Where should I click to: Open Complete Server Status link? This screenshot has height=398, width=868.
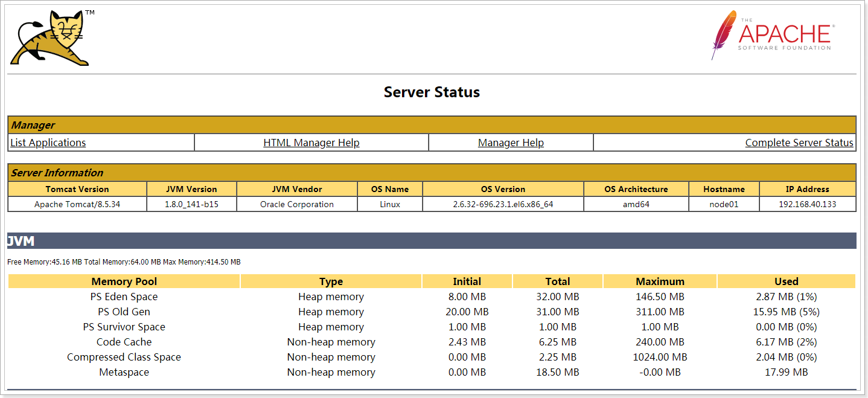(x=799, y=143)
